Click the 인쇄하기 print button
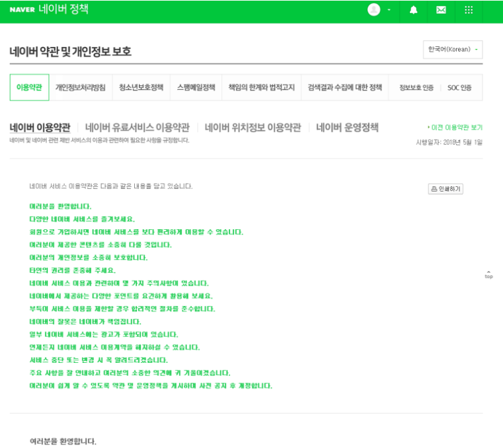Viewport: 503px width, 448px height. (445, 189)
